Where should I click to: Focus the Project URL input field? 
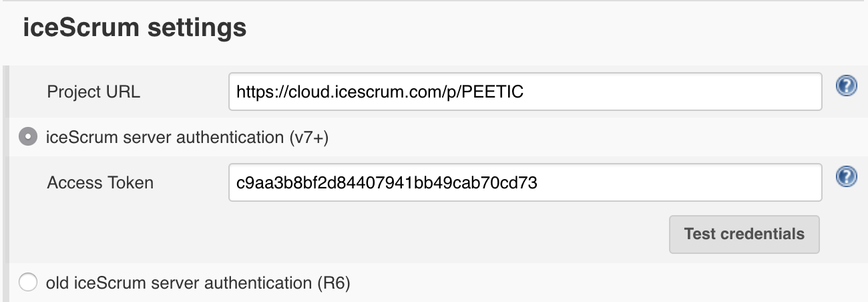click(525, 92)
